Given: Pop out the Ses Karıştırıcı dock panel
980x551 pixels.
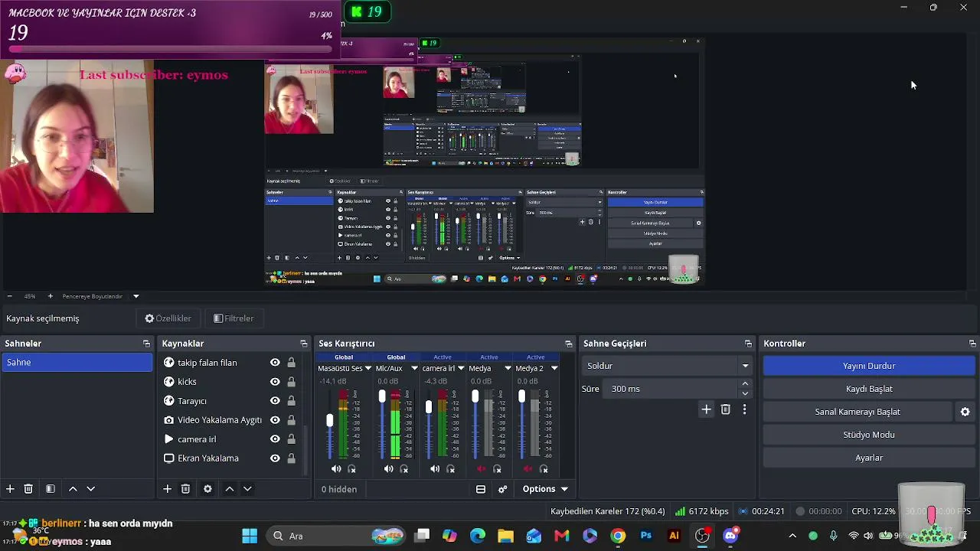Looking at the screenshot, I should click(x=568, y=344).
